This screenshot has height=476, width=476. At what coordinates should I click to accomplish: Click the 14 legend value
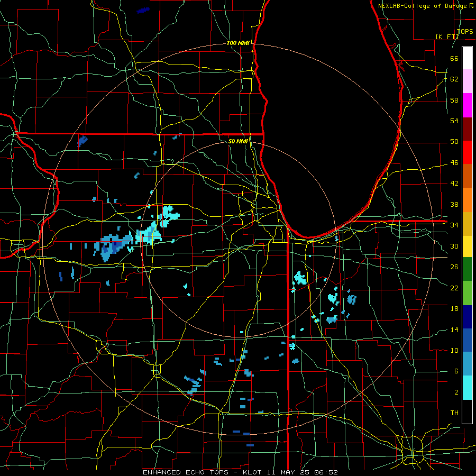[x=454, y=329]
